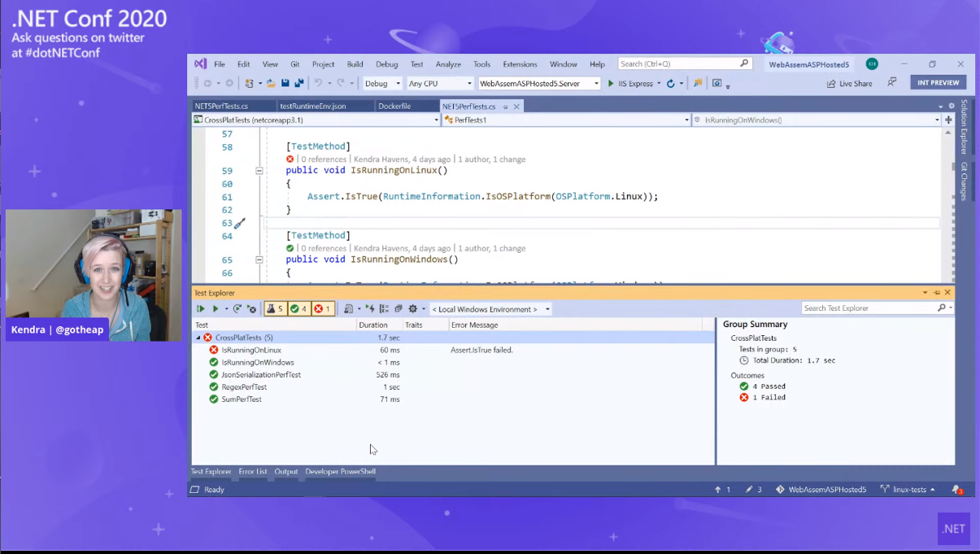Image resolution: width=980 pixels, height=554 pixels.
Task: Open Test Explorer settings gear
Action: (x=413, y=309)
